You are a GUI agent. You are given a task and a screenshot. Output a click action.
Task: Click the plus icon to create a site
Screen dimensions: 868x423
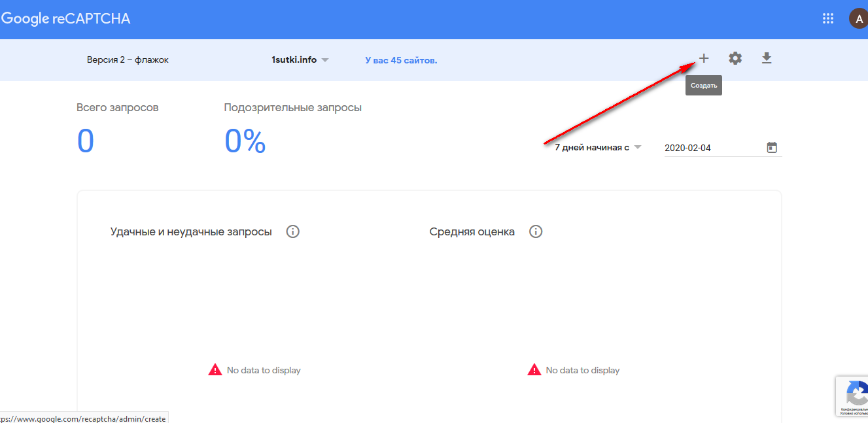click(704, 59)
